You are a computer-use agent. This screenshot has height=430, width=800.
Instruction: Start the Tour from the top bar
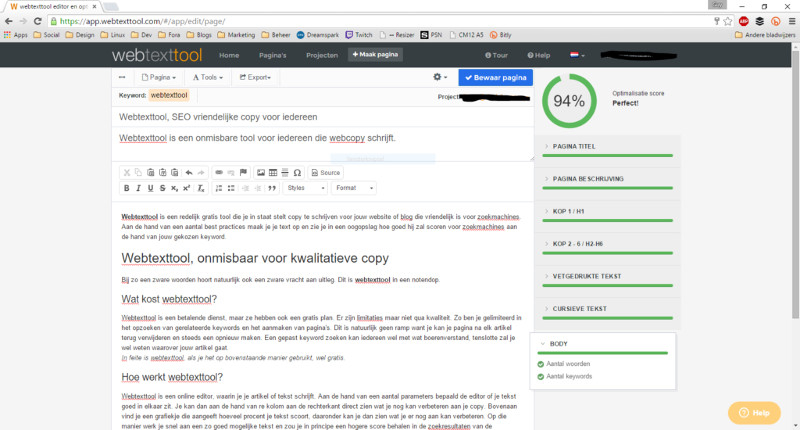point(496,55)
